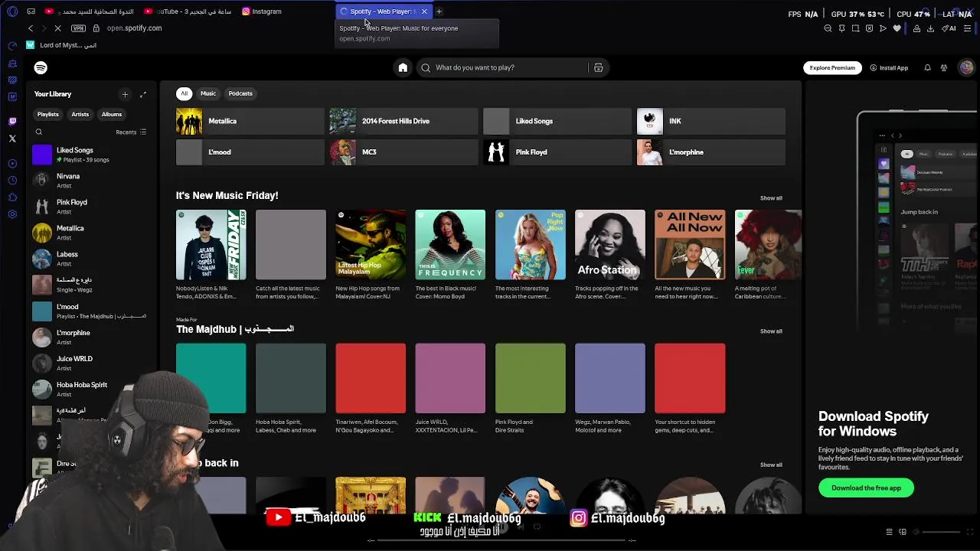
Task: Select the Music filter chip
Action: pyautogui.click(x=208, y=93)
